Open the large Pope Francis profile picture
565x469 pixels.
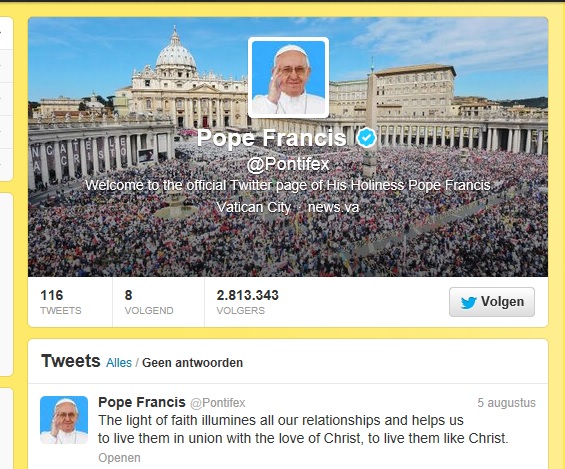[288, 77]
